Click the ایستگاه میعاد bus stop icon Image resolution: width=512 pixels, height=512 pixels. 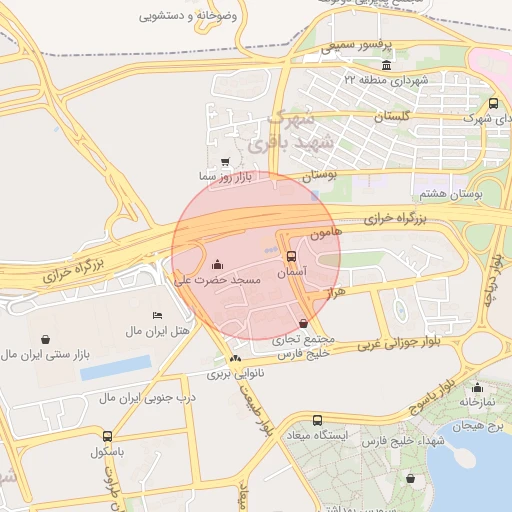point(317,420)
